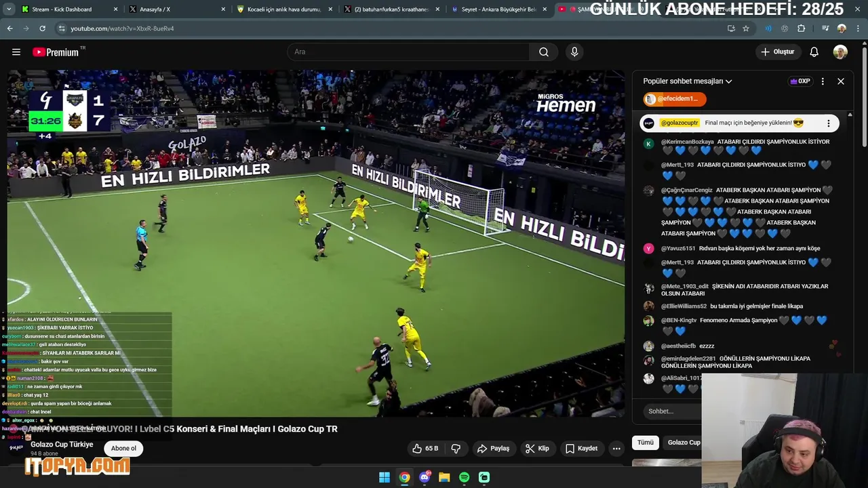Start voice search with microphone icon
The width and height of the screenshot is (868, 488).
(574, 52)
